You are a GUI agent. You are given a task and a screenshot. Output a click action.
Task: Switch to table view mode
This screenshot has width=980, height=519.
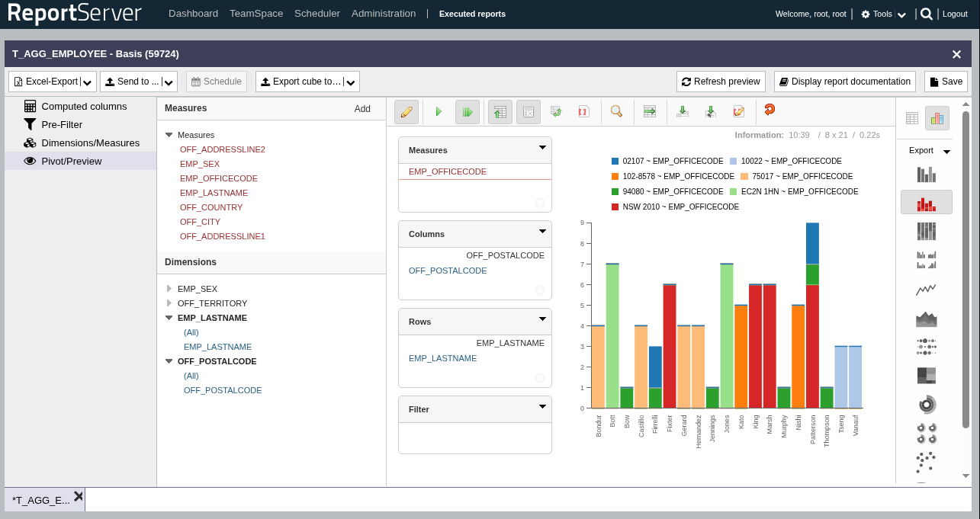(x=912, y=118)
